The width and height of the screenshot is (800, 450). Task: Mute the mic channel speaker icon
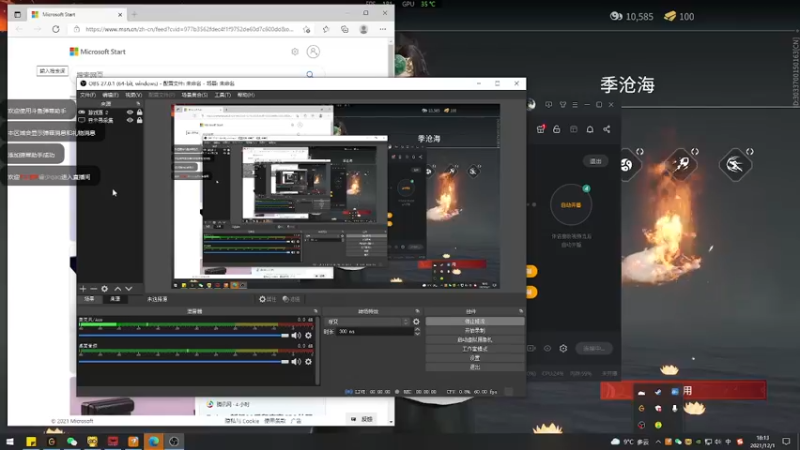pyautogui.click(x=296, y=335)
